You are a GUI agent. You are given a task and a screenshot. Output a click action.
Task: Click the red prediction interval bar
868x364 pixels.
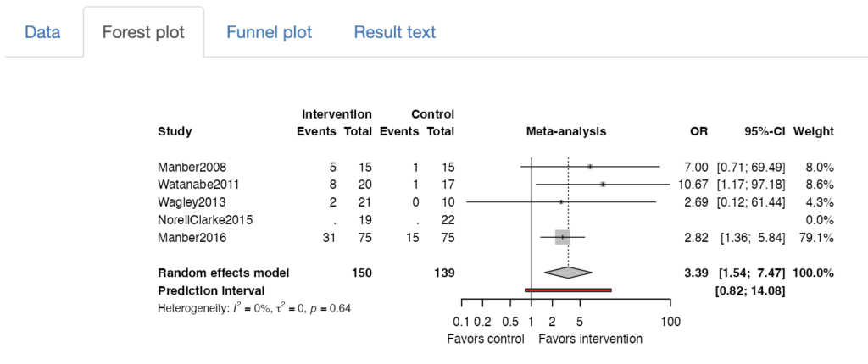click(x=568, y=290)
